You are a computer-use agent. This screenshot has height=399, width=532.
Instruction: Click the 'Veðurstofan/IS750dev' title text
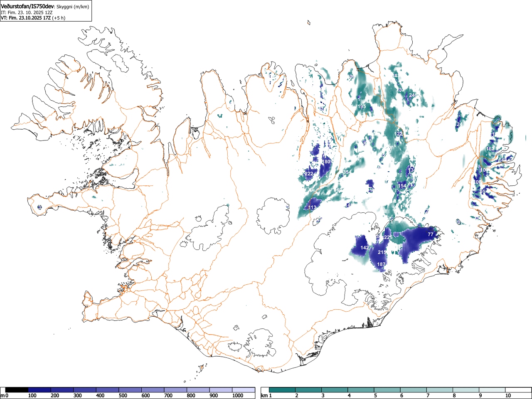point(28,6)
